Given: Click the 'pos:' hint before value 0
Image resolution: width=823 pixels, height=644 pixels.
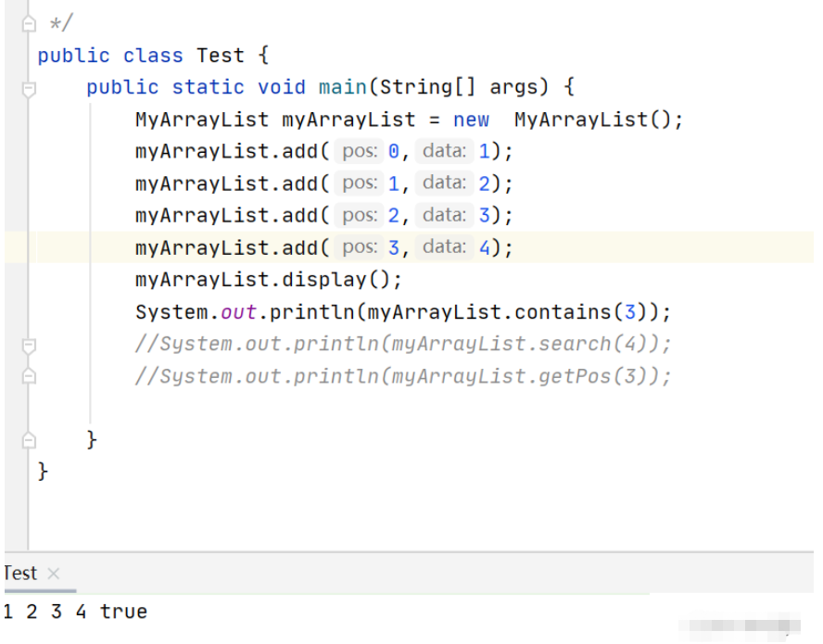Looking at the screenshot, I should coord(359,151).
